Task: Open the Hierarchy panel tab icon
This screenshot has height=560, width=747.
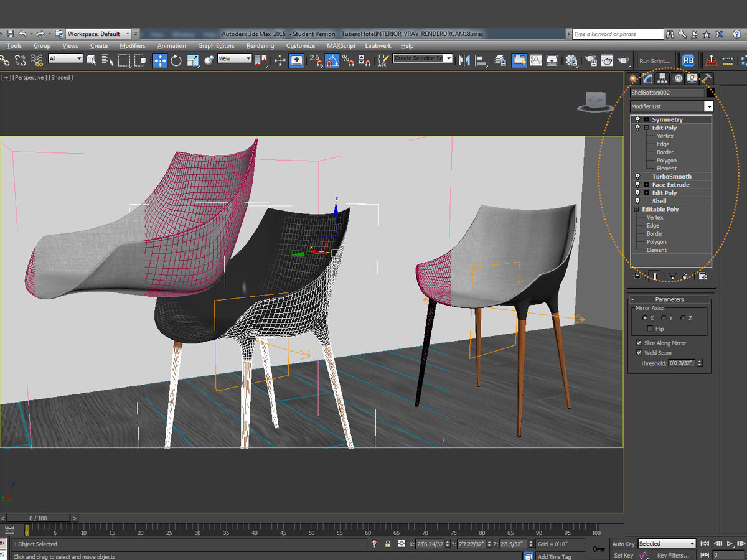Action: pos(662,78)
